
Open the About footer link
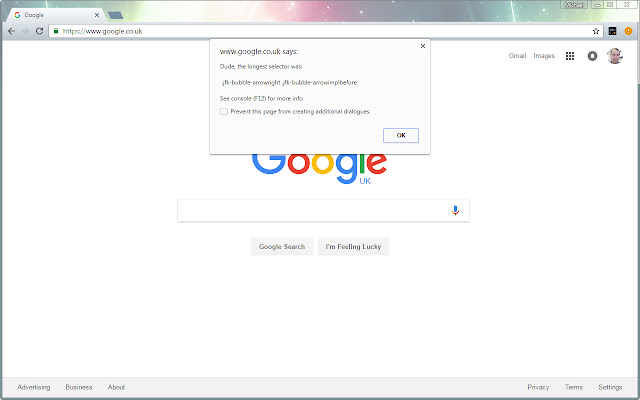click(116, 387)
